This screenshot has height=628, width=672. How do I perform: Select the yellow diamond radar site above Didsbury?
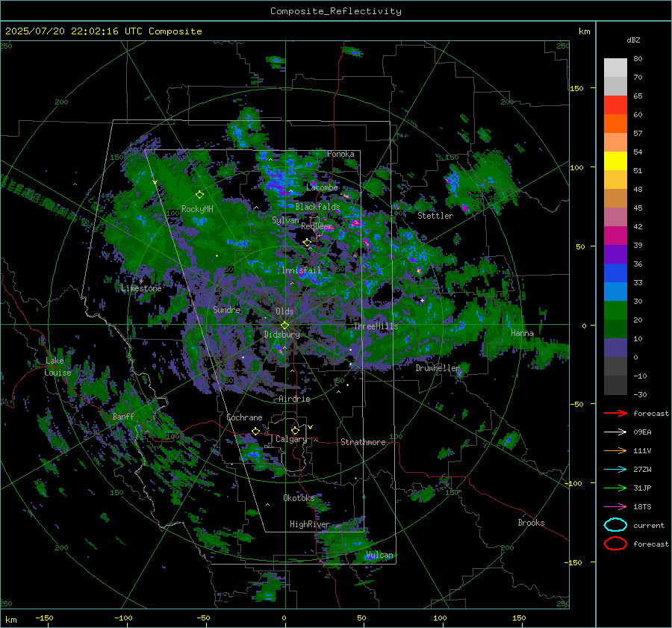pyautogui.click(x=284, y=326)
